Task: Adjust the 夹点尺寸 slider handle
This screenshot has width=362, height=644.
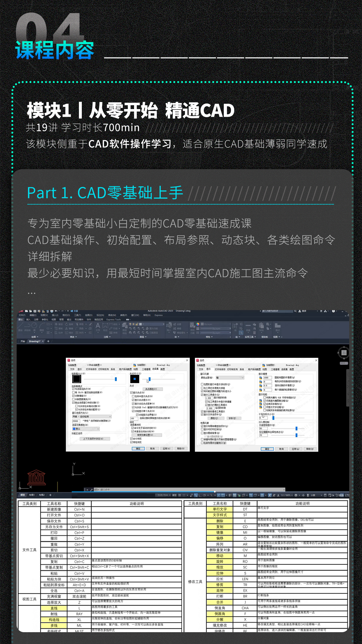Action: tap(150, 379)
